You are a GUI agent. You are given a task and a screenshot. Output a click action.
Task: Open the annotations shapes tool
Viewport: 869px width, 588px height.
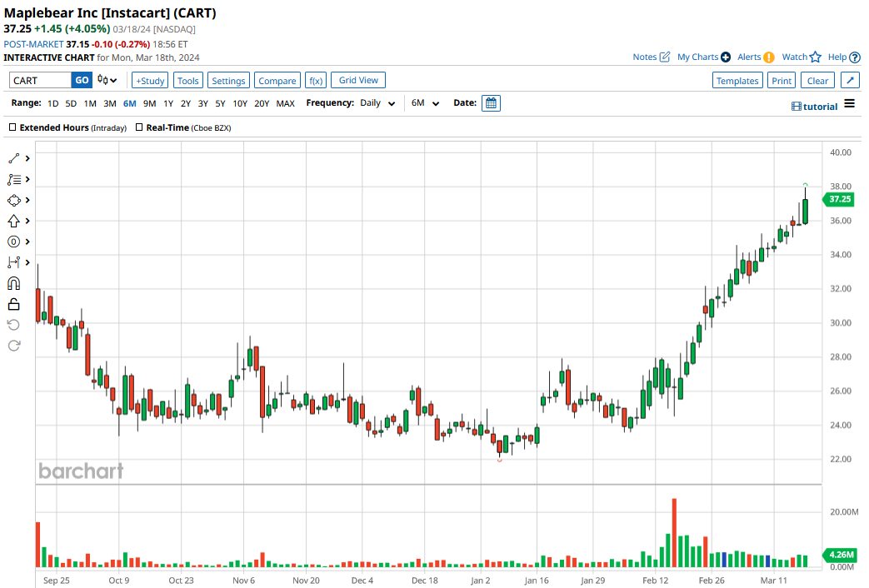[13, 200]
